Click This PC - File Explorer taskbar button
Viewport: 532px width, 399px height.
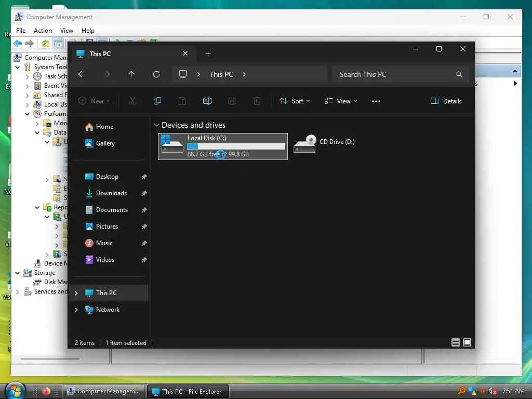coord(188,392)
